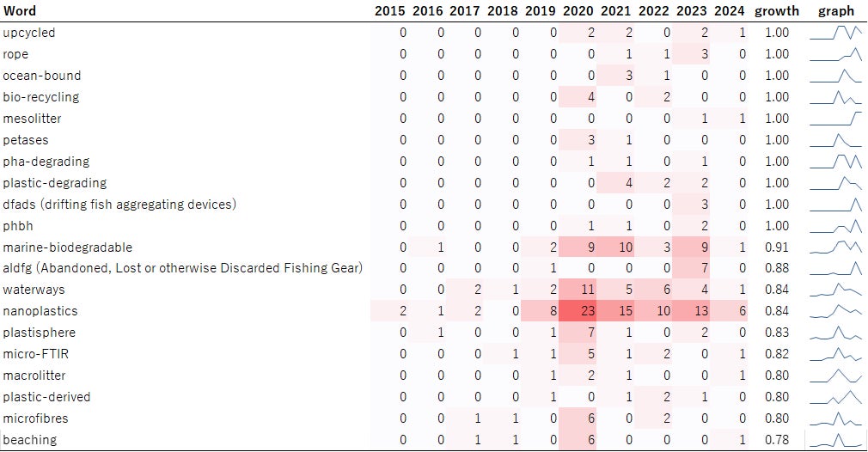Open the upcycled sparkline graph
Viewport: 868px width, 452px height.
click(836, 33)
